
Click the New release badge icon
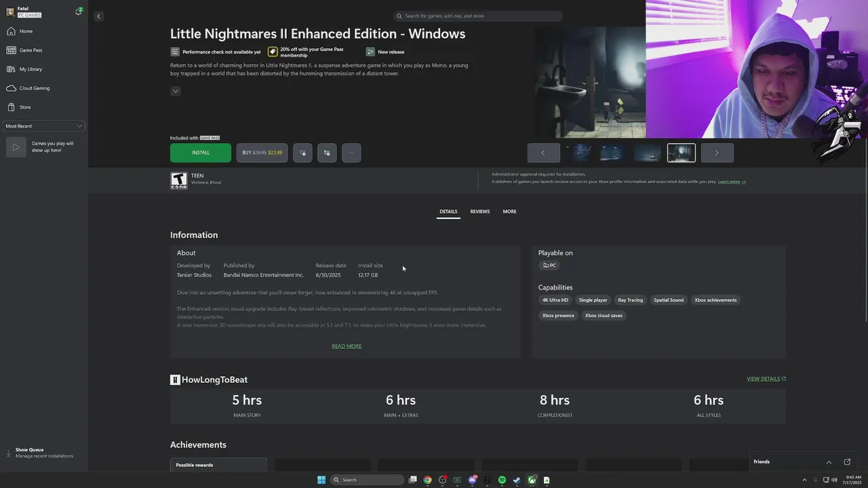point(370,52)
